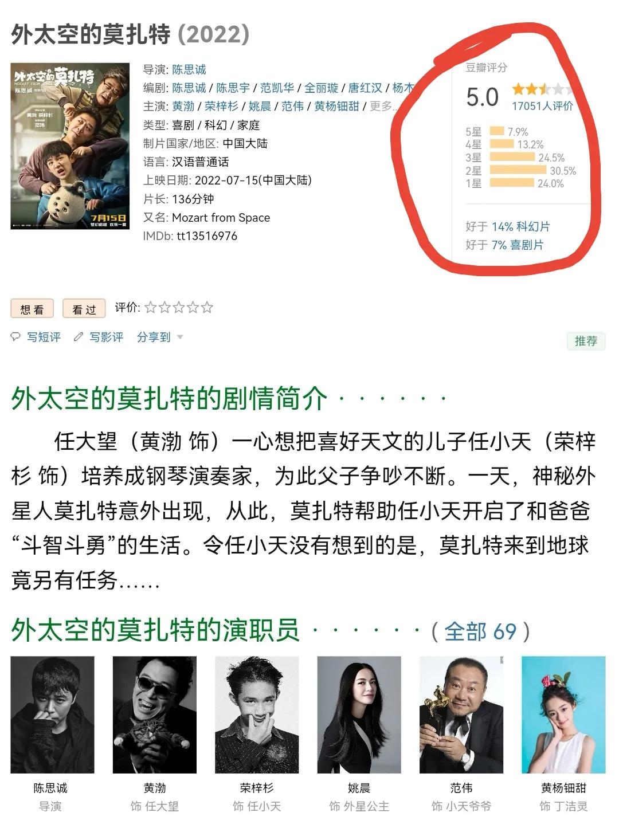Rate the movie with the first star
This screenshot has height=840, width=619.
(x=151, y=308)
